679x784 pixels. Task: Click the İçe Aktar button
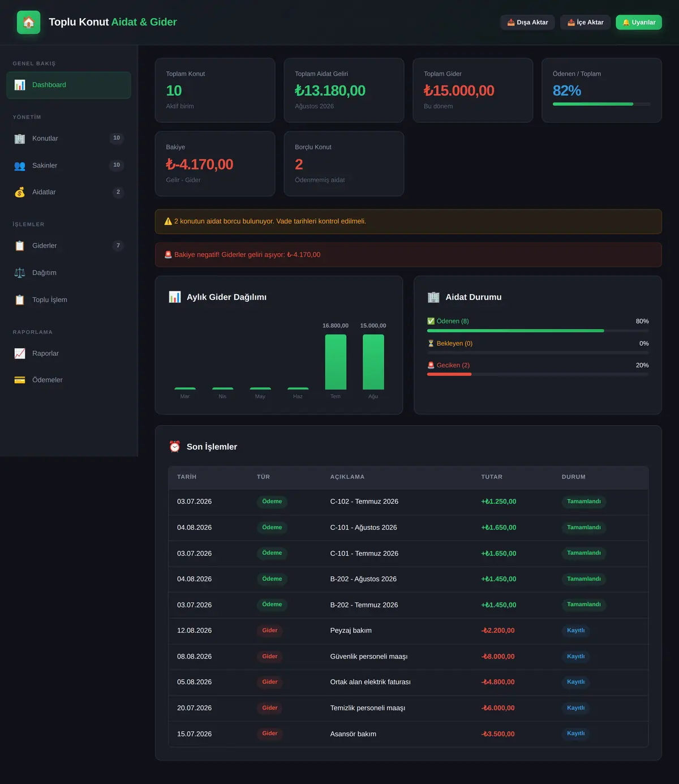[x=585, y=22]
